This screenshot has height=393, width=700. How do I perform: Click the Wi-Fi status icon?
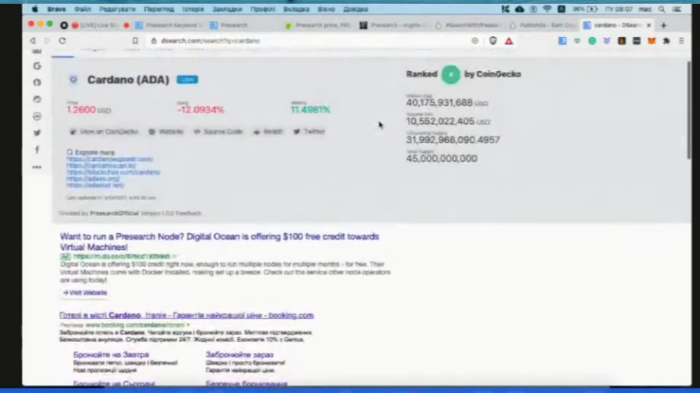547,9
